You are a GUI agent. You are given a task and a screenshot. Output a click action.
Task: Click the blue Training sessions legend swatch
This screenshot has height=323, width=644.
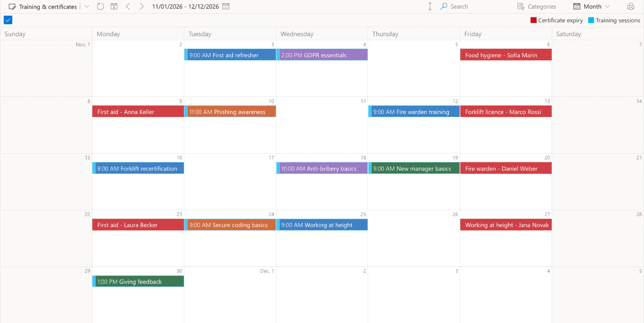coord(591,20)
